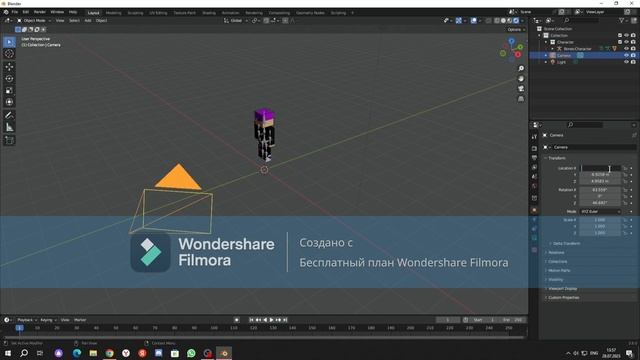Open the File menu
This screenshot has width=640, height=360.
pos(15,12)
